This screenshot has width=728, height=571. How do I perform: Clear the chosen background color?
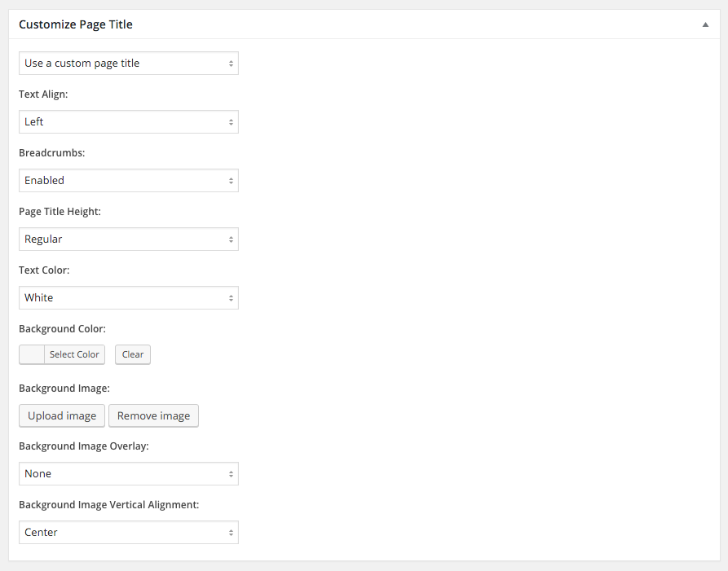pyautogui.click(x=133, y=354)
